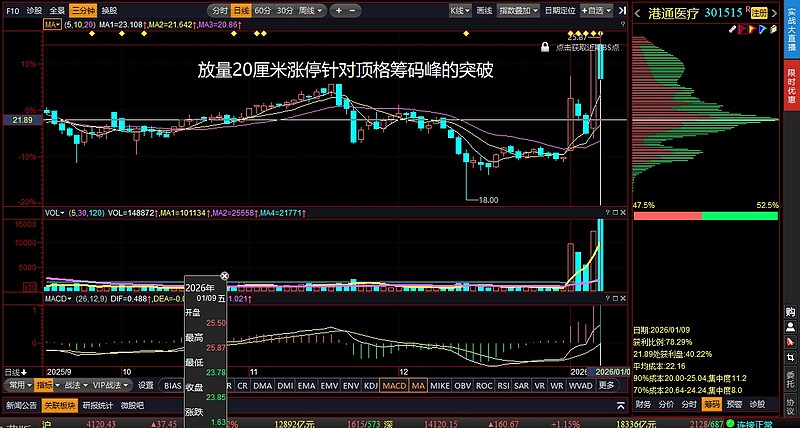Click the x10 volume scale label

tap(30, 287)
